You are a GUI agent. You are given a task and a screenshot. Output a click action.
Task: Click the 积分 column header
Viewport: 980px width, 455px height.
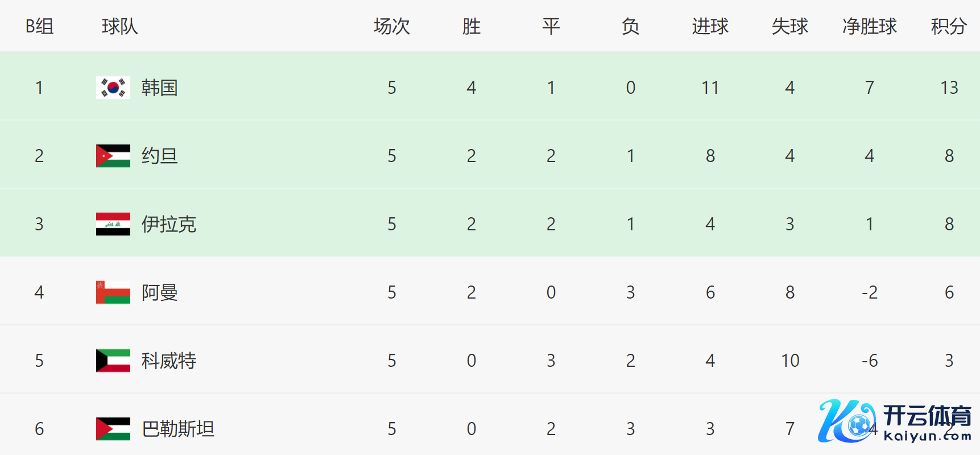tap(948, 26)
